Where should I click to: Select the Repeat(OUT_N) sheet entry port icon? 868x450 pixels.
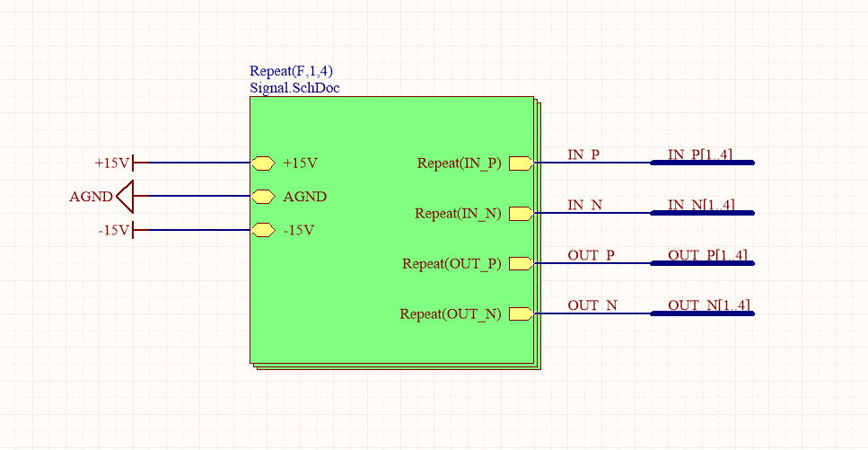click(521, 314)
